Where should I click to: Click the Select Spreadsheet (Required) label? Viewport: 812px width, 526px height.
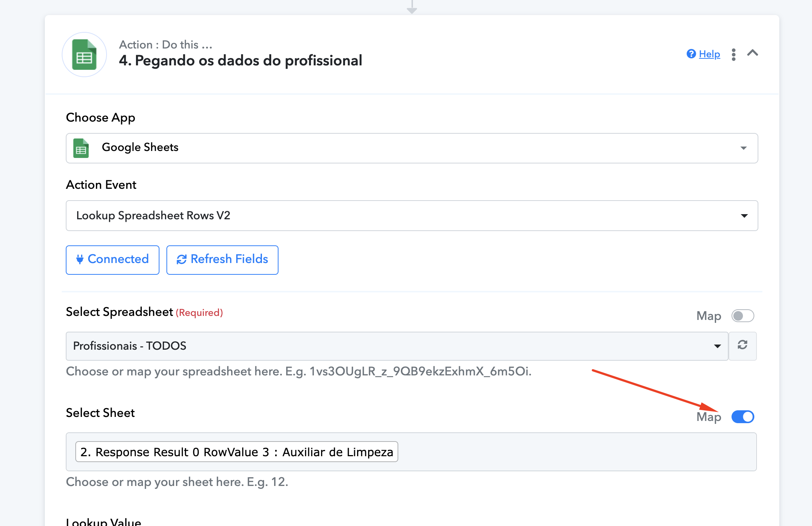pos(144,312)
